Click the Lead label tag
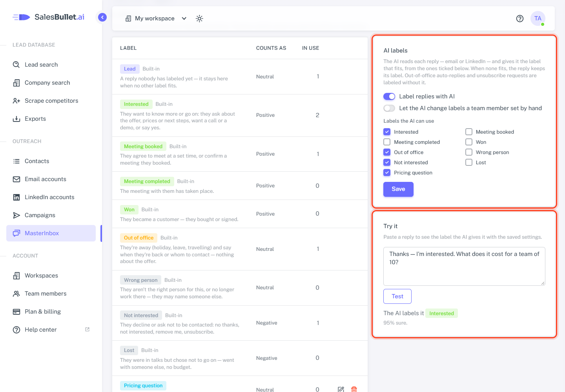Image resolution: width=565 pixels, height=392 pixels. coord(129,69)
